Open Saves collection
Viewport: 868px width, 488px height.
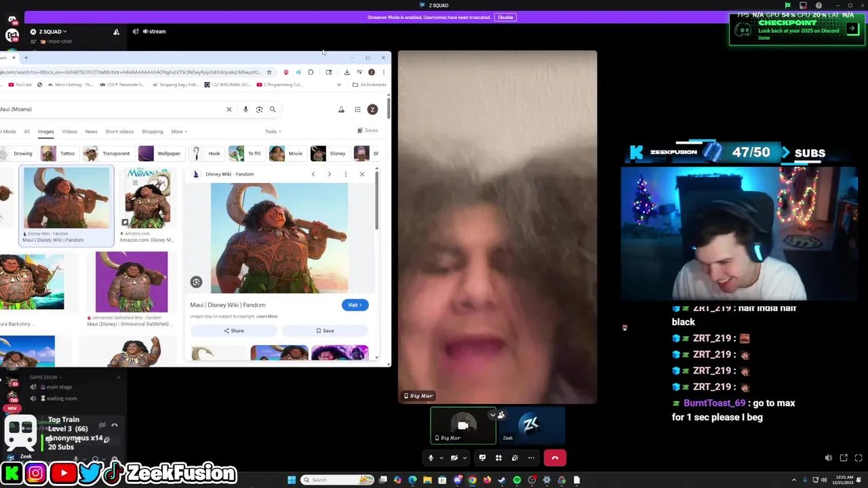click(368, 130)
